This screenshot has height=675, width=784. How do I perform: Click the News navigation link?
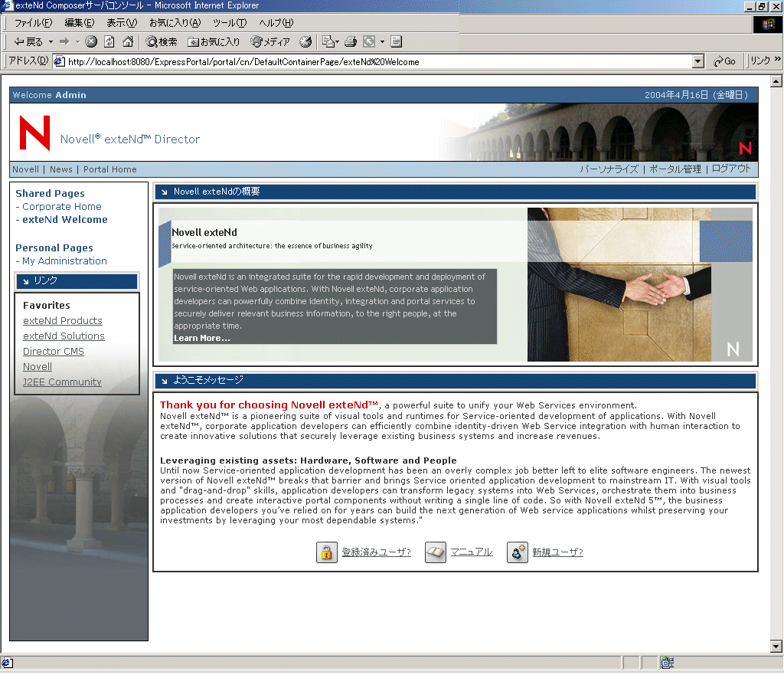(61, 169)
